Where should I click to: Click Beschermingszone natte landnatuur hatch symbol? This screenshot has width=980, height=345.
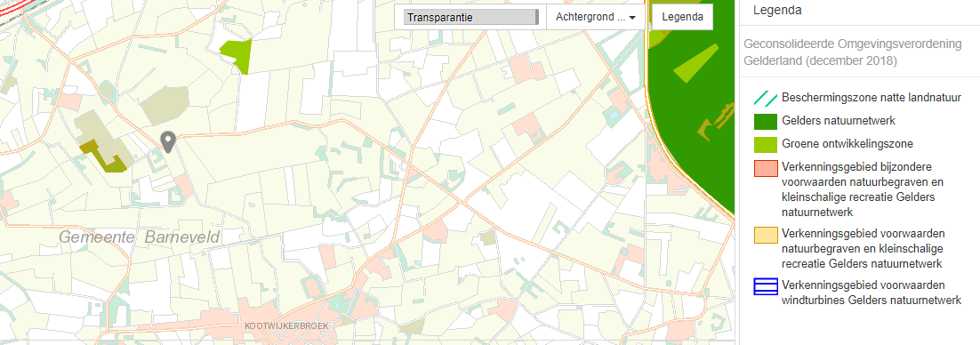tap(765, 98)
